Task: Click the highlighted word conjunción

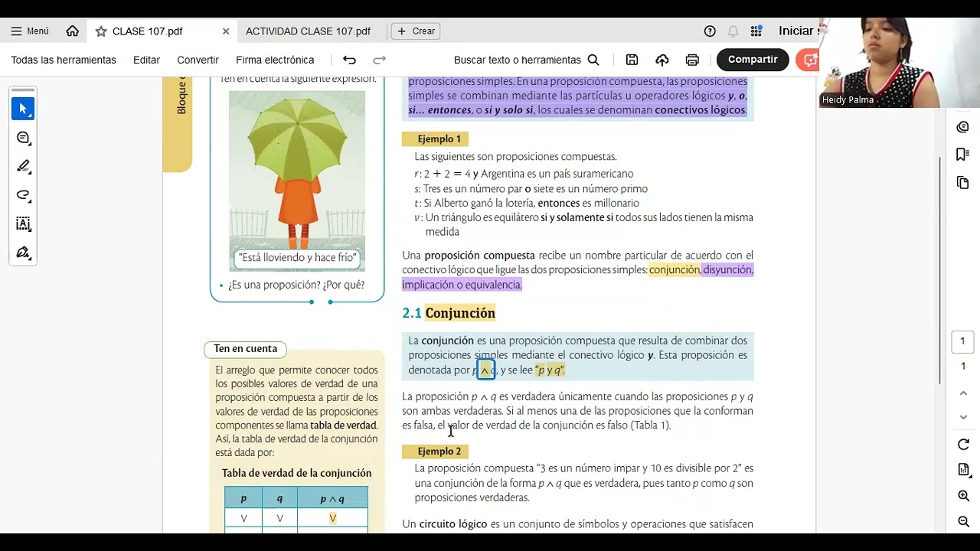Action: 675,269
